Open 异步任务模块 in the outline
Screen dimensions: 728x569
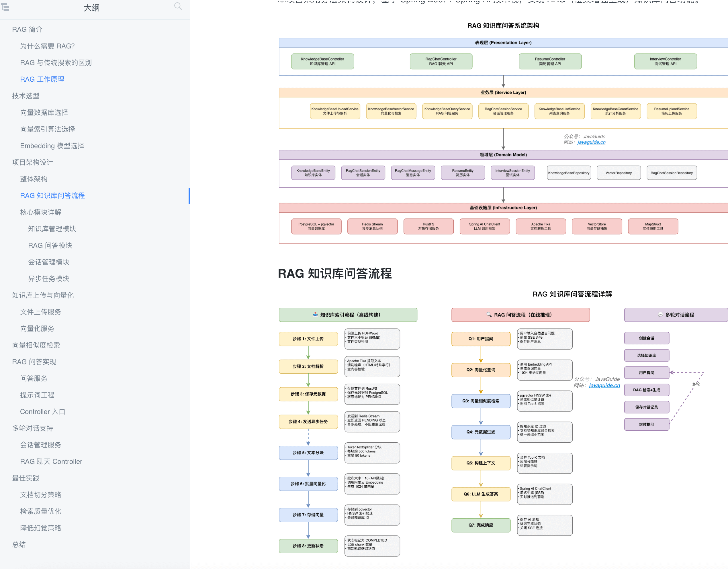48,278
